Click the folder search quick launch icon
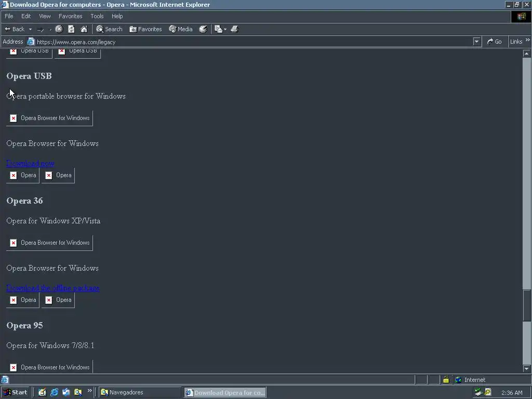This screenshot has height=399, width=532. (x=78, y=392)
